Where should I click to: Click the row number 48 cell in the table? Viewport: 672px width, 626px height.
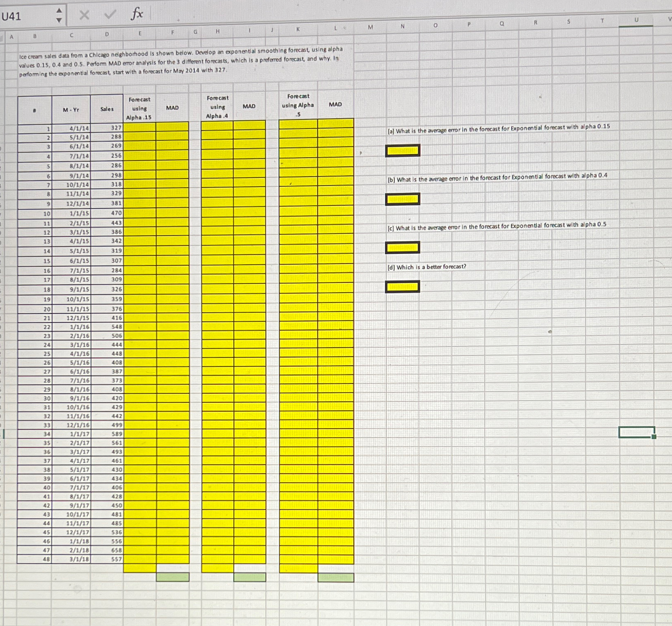[34, 559]
